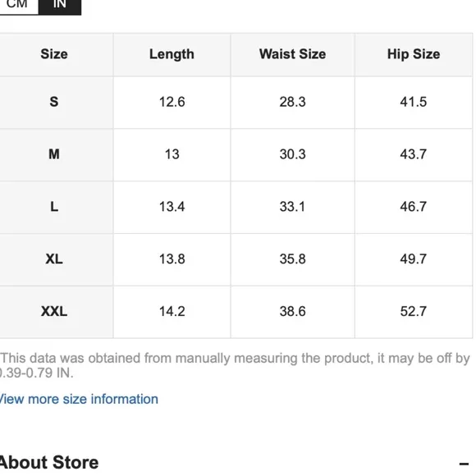Choose the XXL size row label

54,312
